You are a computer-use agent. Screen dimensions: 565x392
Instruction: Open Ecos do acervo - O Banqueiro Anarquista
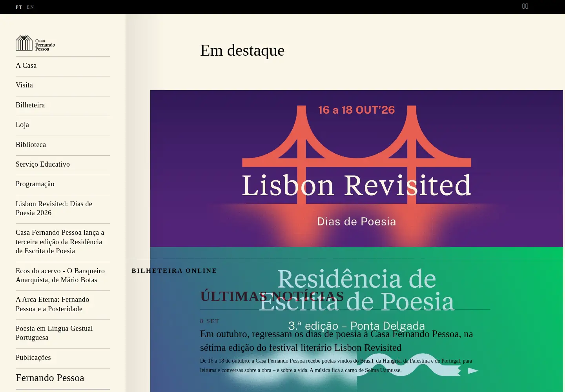60,275
